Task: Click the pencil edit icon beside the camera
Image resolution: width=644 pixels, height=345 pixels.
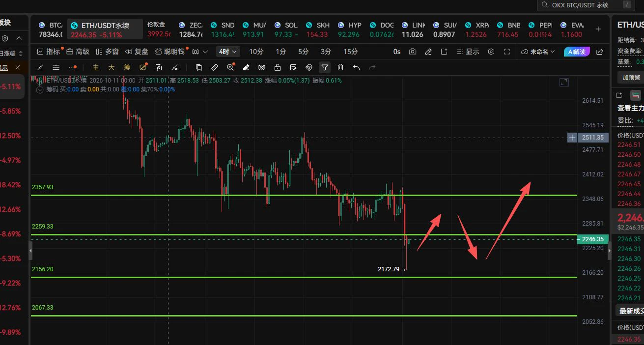Action: 428,52
